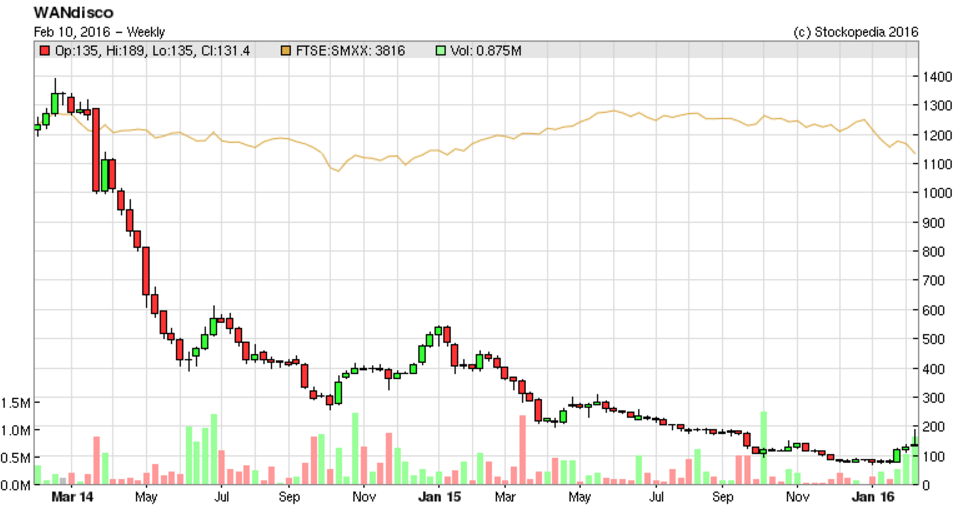Click the tallest green volume bar near Oct 2015
Viewport: 965px width, 520px height.
tap(764, 448)
